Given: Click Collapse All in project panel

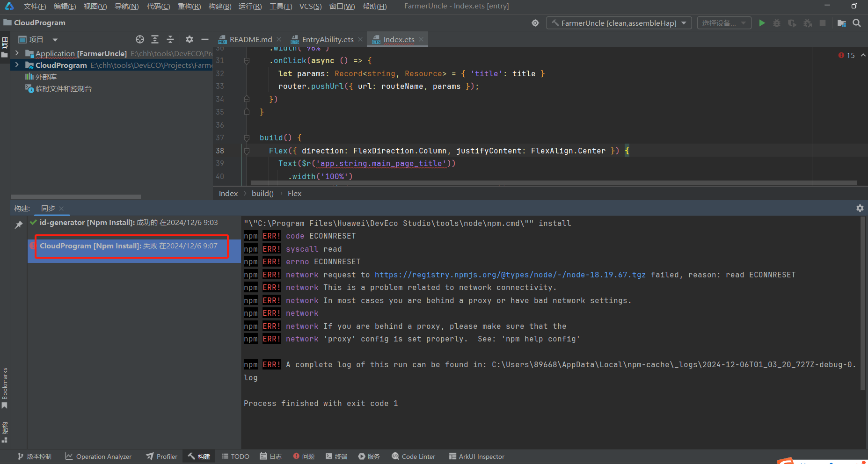Looking at the screenshot, I should pos(170,40).
